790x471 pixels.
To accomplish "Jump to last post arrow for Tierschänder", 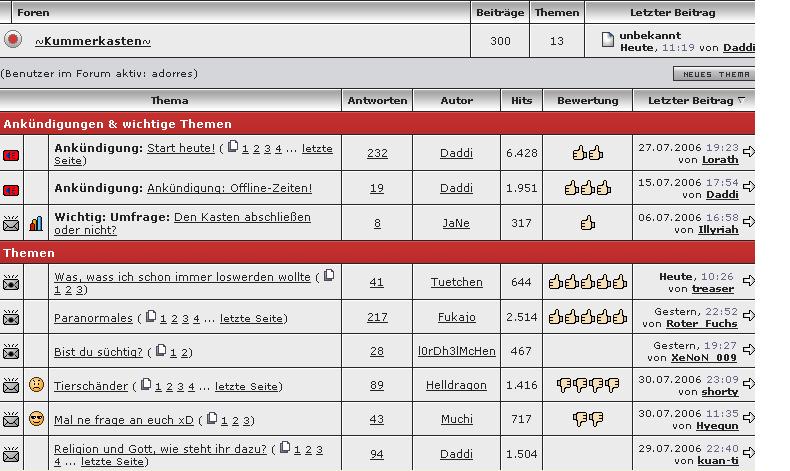I will click(748, 386).
